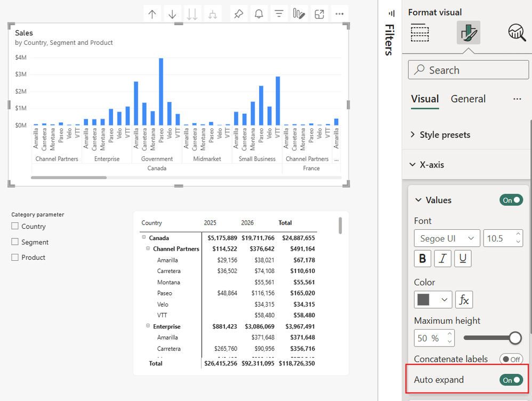Image resolution: width=532 pixels, height=401 pixels.
Task: Open chart More options ellipsis
Action: (339, 14)
